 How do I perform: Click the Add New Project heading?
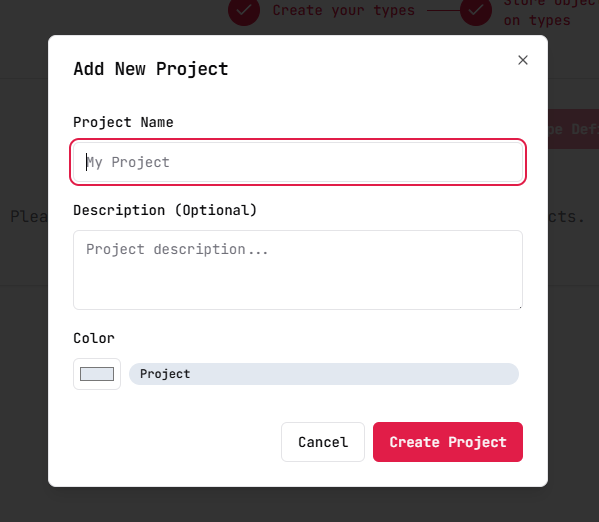tap(151, 69)
